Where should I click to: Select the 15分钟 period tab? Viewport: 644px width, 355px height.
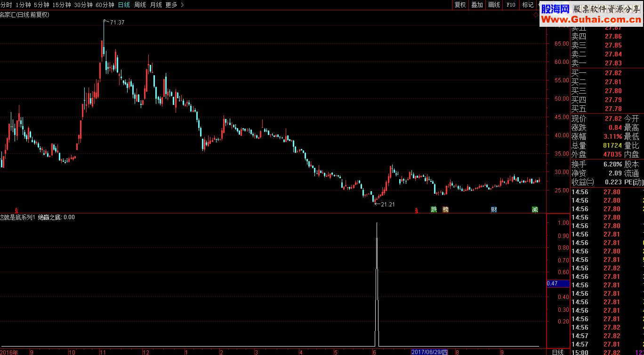62,5
